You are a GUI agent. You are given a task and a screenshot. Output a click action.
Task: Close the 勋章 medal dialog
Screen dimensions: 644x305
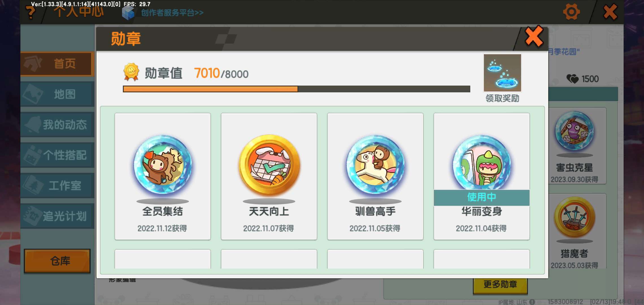534,37
